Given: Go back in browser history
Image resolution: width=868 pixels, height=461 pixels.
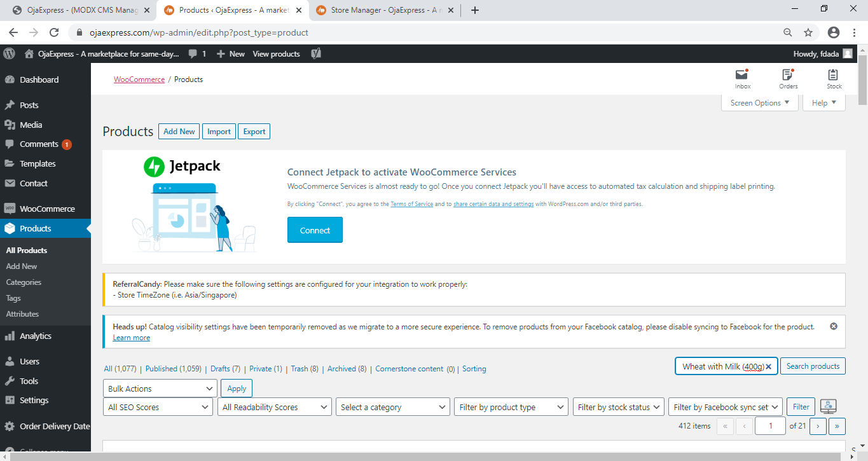Looking at the screenshot, I should 13,32.
